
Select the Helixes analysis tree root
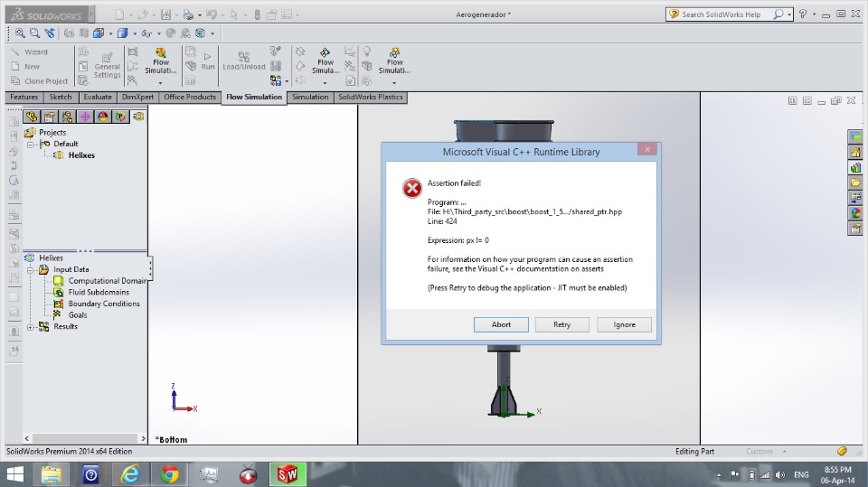click(51, 258)
